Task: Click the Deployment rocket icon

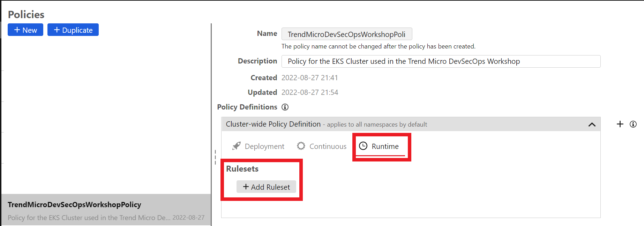Action: tap(237, 146)
